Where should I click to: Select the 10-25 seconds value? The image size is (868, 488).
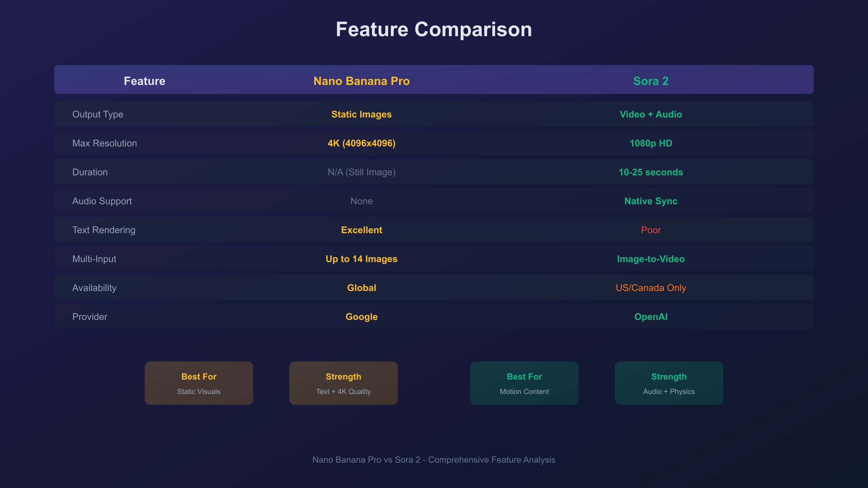tap(650, 172)
